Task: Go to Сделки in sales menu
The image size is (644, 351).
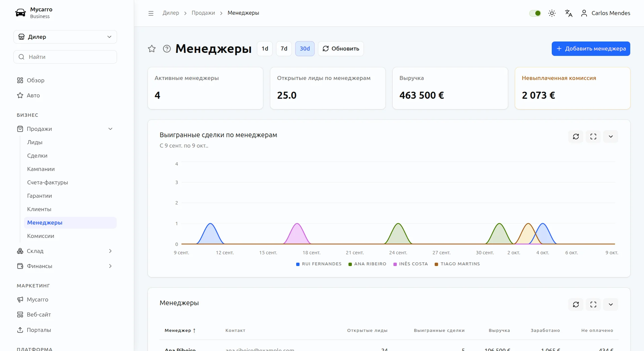Action: (x=70, y=156)
